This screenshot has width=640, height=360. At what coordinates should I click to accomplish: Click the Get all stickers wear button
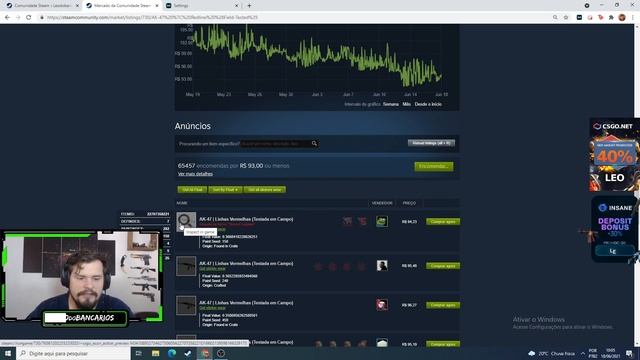(x=264, y=189)
